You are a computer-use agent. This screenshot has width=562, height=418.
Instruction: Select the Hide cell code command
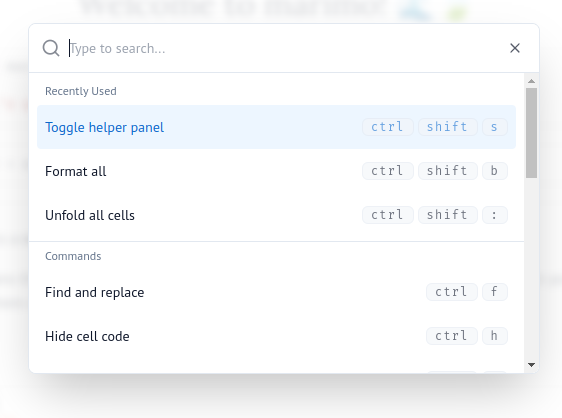[x=276, y=336]
